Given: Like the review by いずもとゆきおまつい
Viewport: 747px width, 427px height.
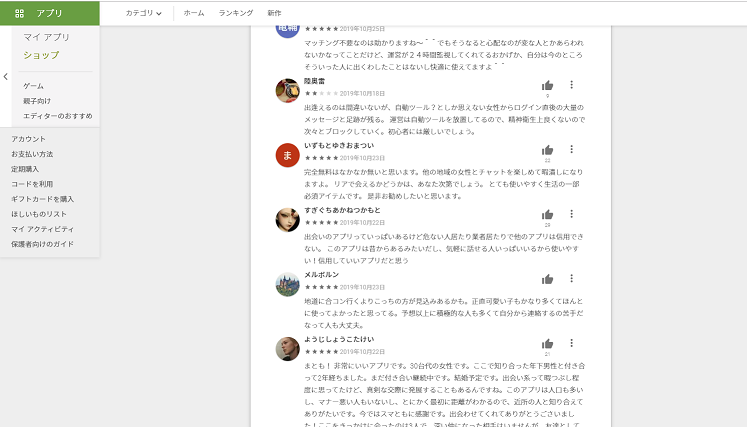Looking at the screenshot, I should coord(547,150).
